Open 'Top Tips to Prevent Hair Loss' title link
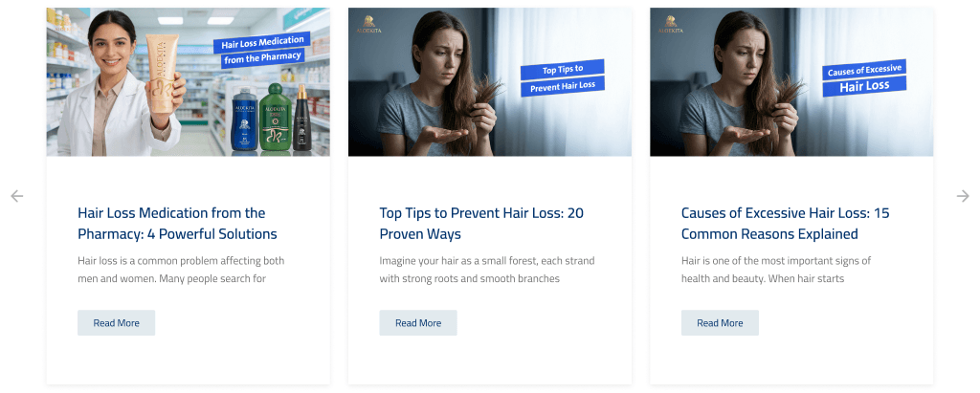Screen dimensions: 980x393 (481, 224)
